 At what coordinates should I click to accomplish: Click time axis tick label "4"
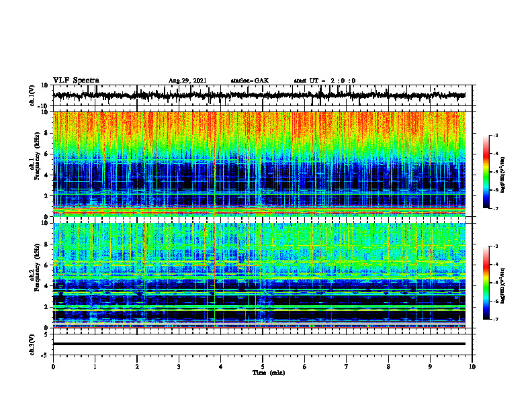coord(221,367)
